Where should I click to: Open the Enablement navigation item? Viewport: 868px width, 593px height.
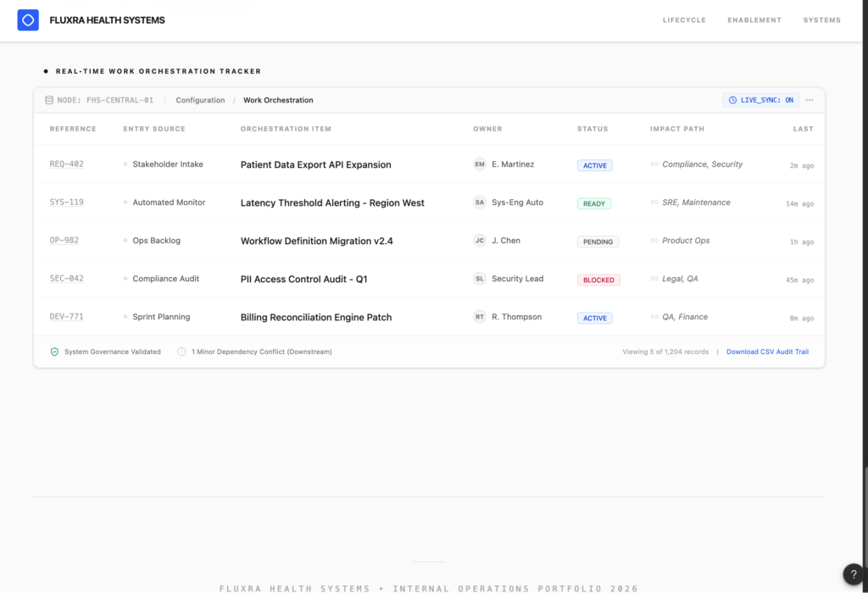coord(754,20)
